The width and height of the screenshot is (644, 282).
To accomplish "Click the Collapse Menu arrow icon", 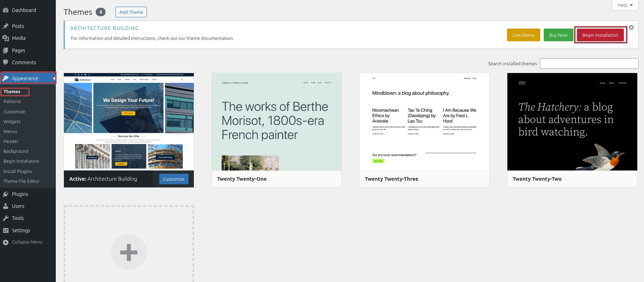I will click(x=6, y=242).
